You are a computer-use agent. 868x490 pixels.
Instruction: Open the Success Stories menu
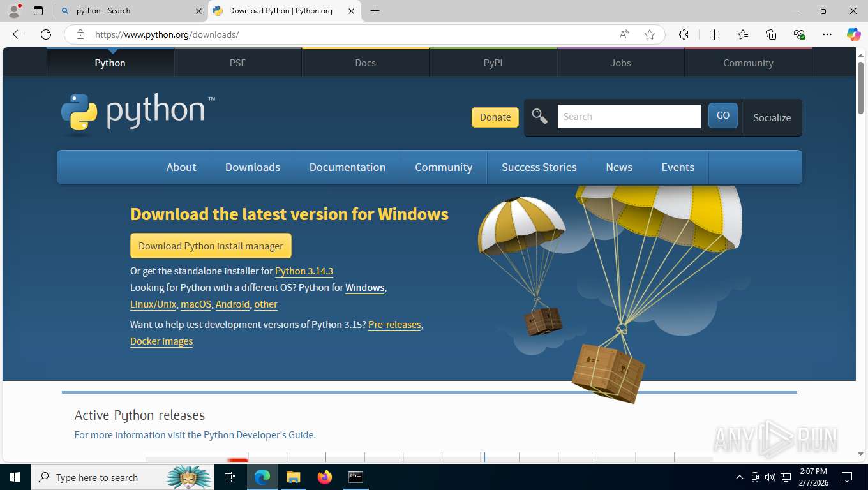(539, 167)
